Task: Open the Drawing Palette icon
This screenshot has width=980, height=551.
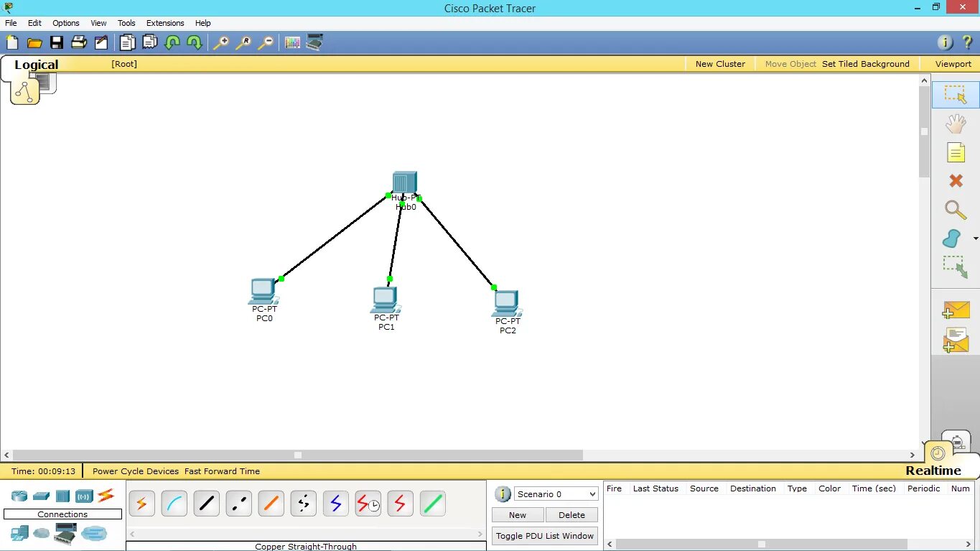Action: (x=292, y=42)
